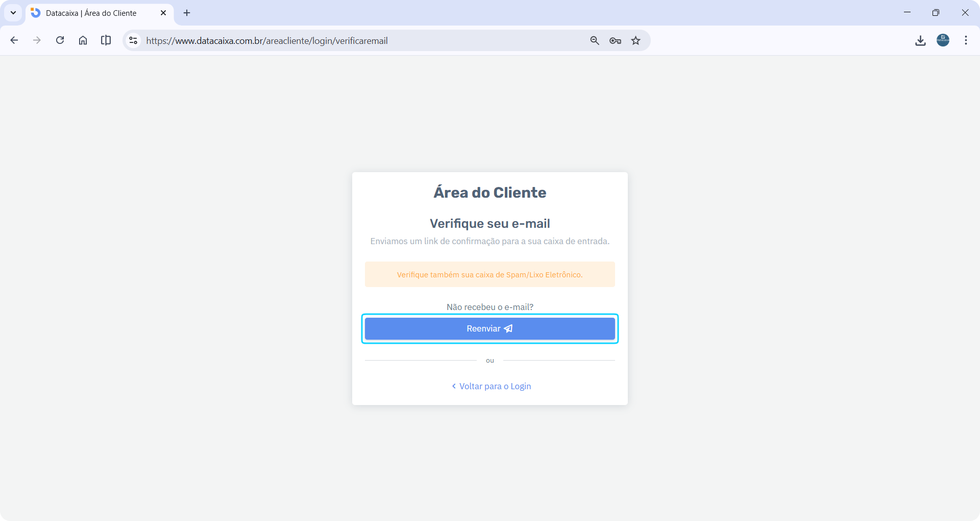Viewport: 980px width, 521px height.
Task: Open the password manager key icon
Action: 615,40
